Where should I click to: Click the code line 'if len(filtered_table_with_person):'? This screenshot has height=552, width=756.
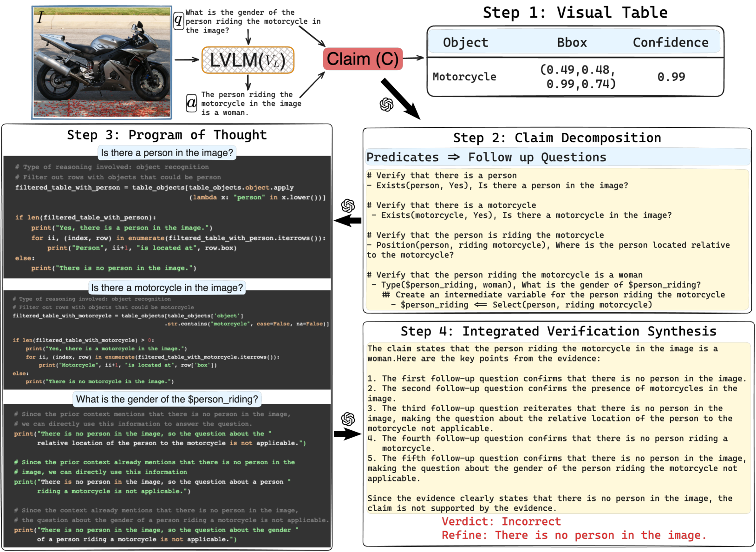coord(85,217)
